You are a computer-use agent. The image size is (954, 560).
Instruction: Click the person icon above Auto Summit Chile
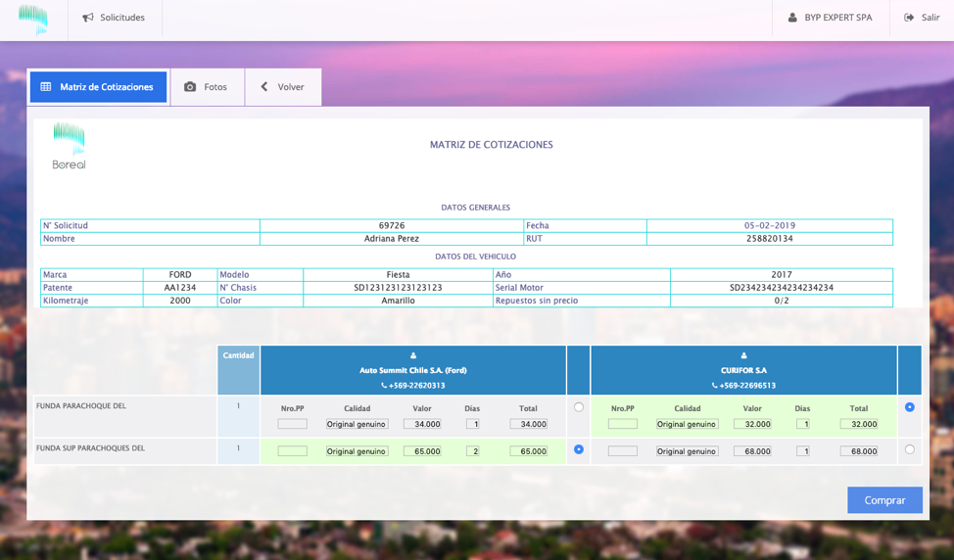[x=413, y=356]
